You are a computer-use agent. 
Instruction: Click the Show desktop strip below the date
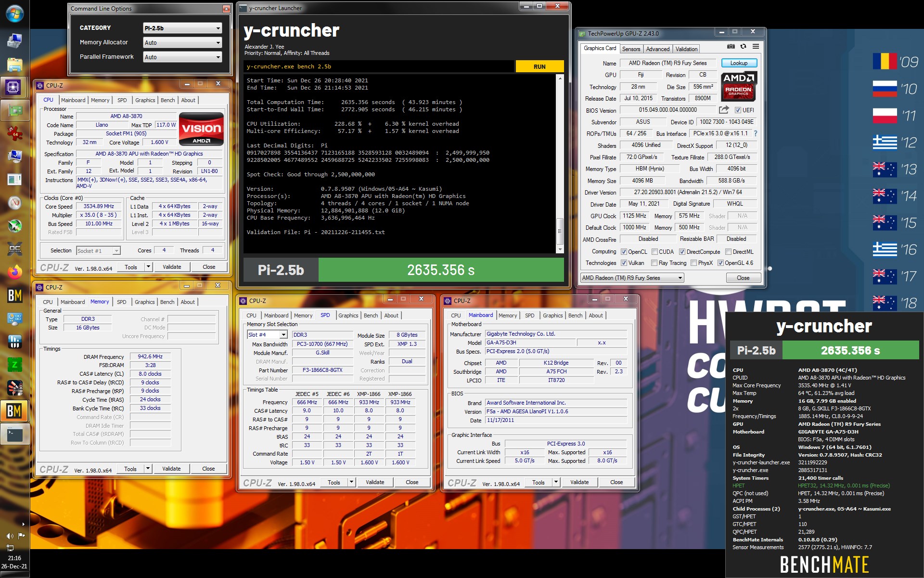[14, 575]
